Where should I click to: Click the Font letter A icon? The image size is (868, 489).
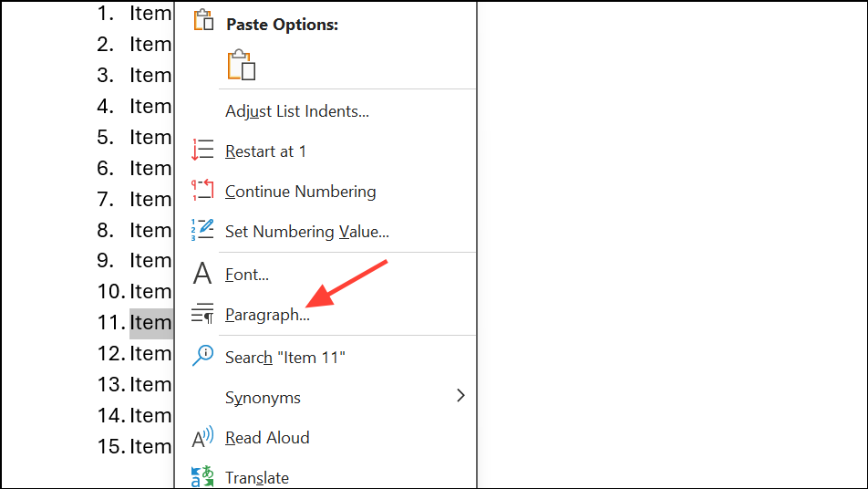pos(202,274)
